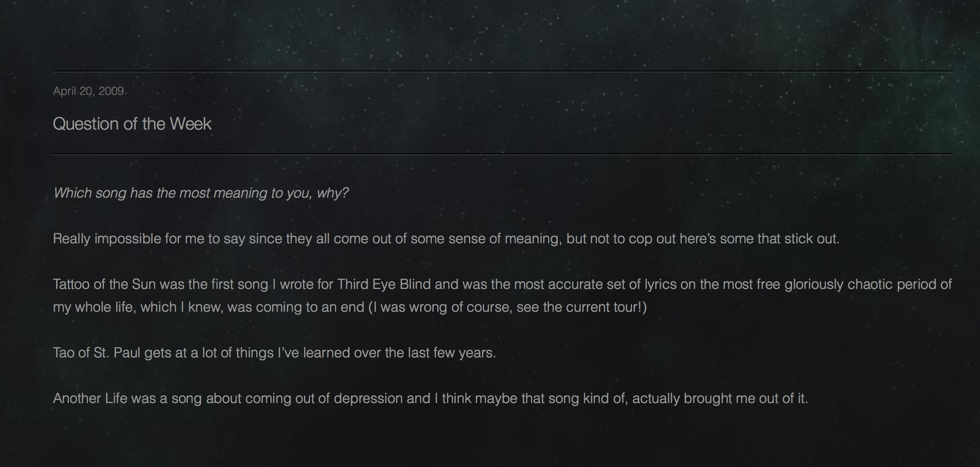
Task: Select the italic question about song meaning
Action: (201, 193)
